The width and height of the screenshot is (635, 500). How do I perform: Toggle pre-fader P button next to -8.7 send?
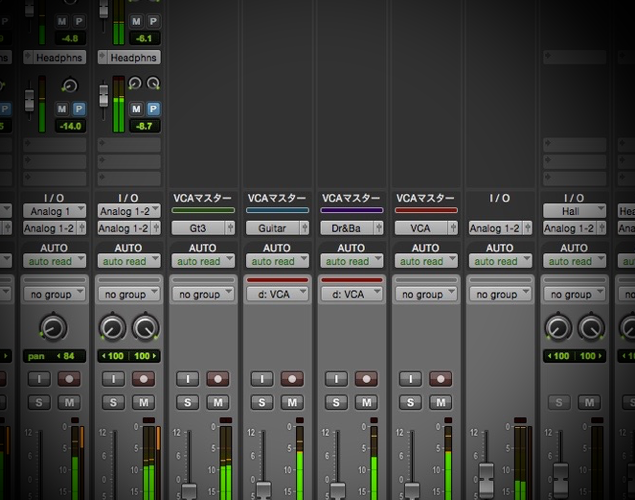pos(153,109)
